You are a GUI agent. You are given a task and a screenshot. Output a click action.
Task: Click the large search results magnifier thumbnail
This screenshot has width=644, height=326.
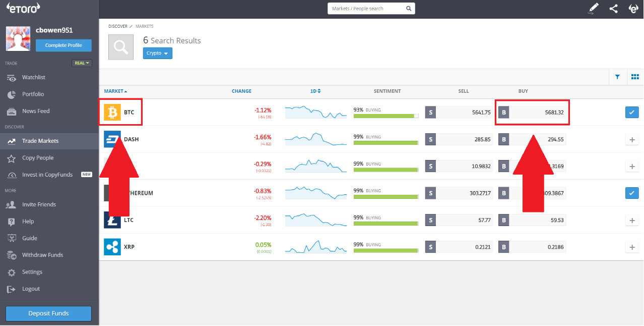[x=121, y=47]
